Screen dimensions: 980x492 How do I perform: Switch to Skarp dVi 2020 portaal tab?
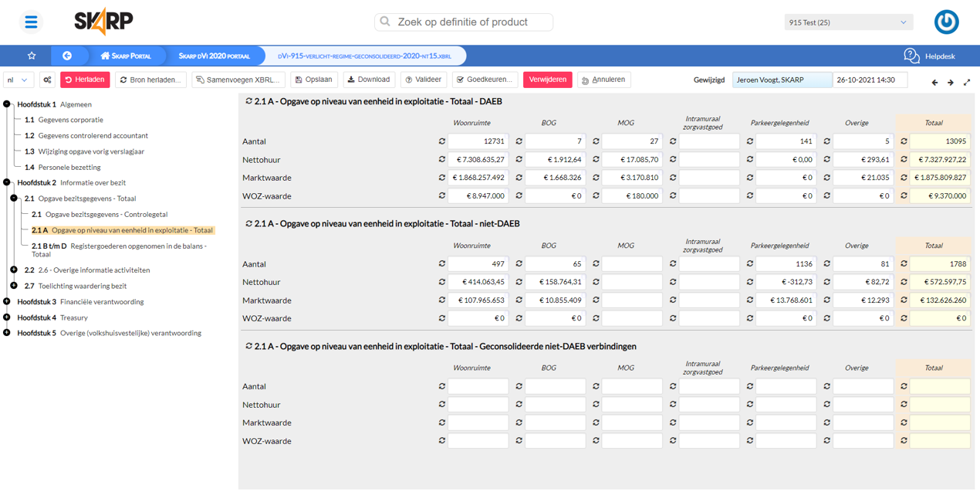(x=214, y=56)
